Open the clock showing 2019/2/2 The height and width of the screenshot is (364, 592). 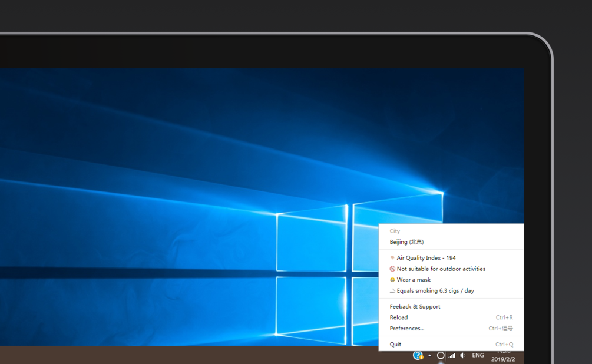[x=503, y=356]
